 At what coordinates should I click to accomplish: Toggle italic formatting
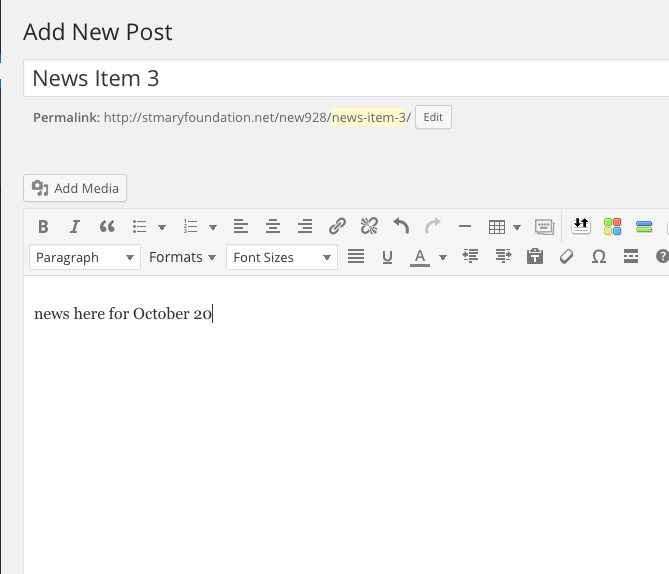(x=74, y=226)
